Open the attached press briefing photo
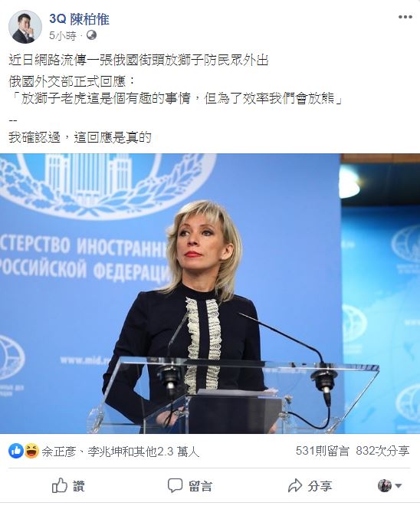Image resolution: width=420 pixels, height=506 pixels. [x=210, y=294]
